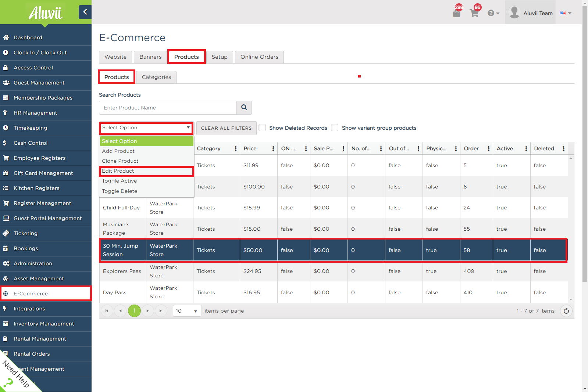Select the Explorers Pass row
This screenshot has height=392, width=588.
click(333, 271)
